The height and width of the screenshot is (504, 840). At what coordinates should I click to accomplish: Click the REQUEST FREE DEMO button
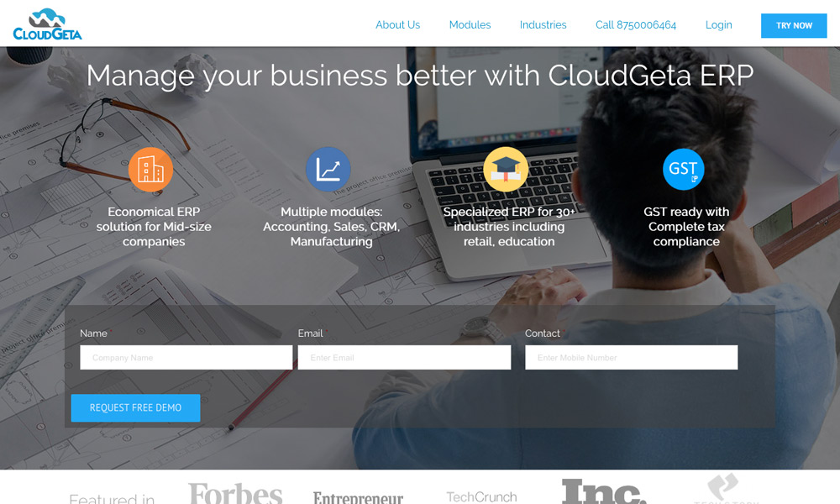tap(135, 407)
